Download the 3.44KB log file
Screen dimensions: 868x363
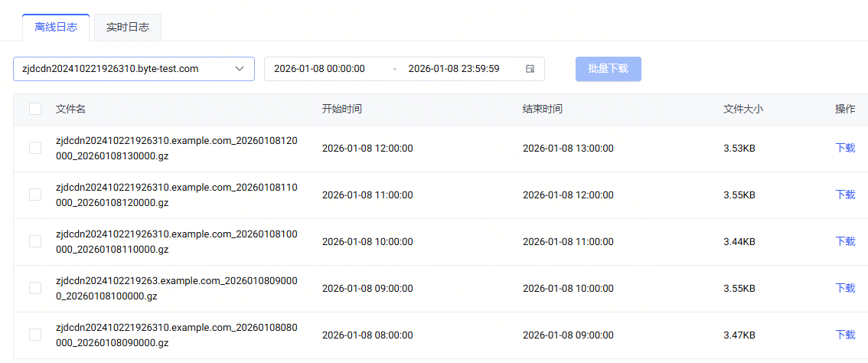[844, 241]
